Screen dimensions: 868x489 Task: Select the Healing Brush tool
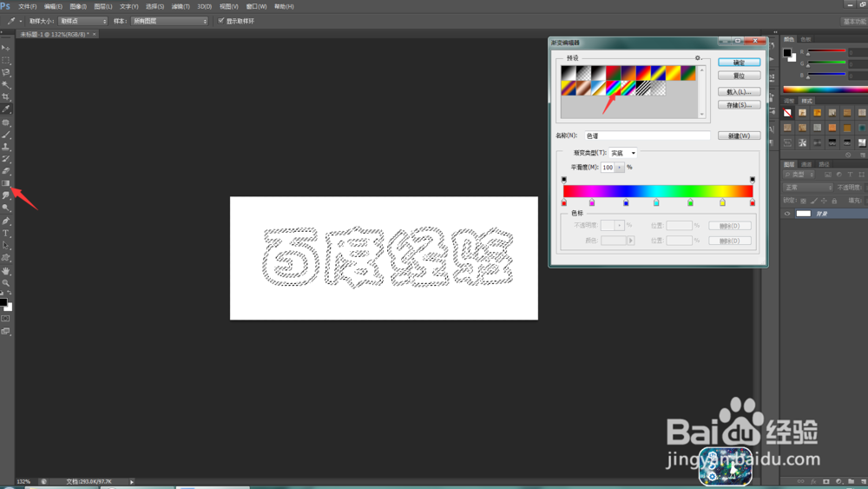pos(6,122)
